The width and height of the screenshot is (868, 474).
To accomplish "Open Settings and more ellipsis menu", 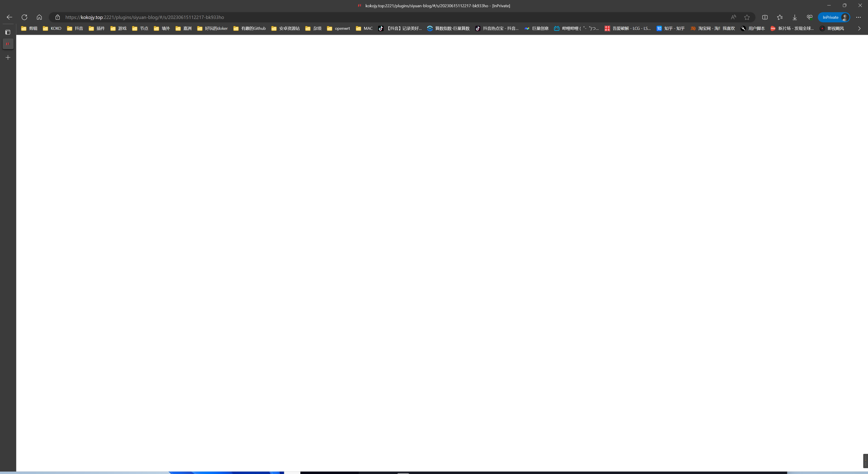I will (x=858, y=17).
